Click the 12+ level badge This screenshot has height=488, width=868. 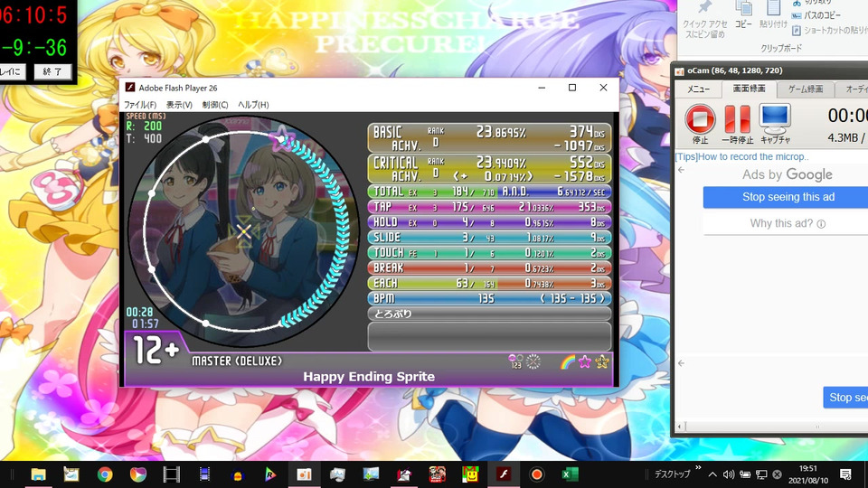pyautogui.click(x=156, y=351)
